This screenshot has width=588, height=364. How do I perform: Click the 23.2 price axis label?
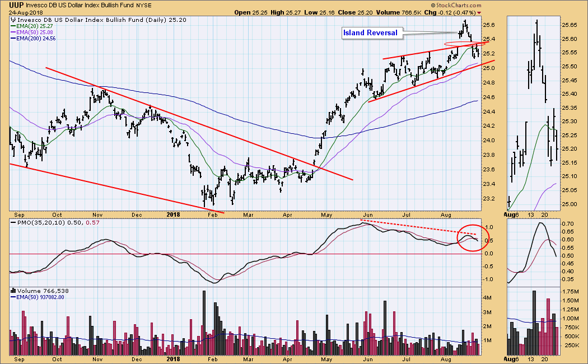coord(489,199)
